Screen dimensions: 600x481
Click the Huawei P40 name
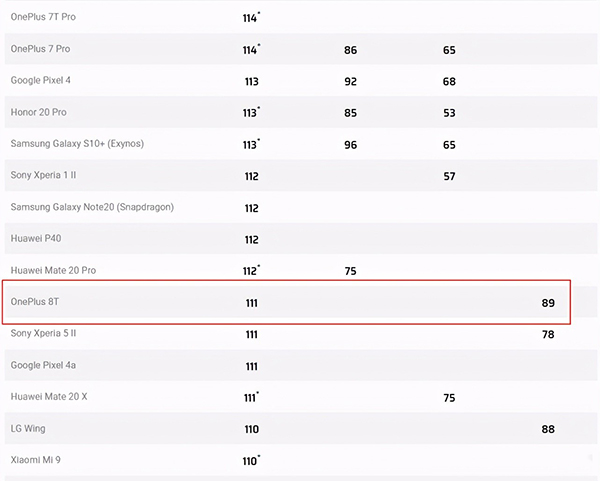(x=36, y=238)
